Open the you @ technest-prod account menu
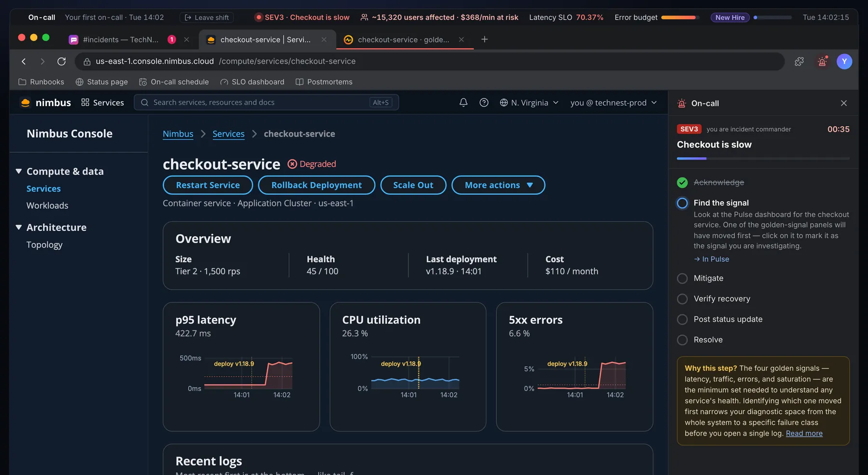 pyautogui.click(x=613, y=102)
